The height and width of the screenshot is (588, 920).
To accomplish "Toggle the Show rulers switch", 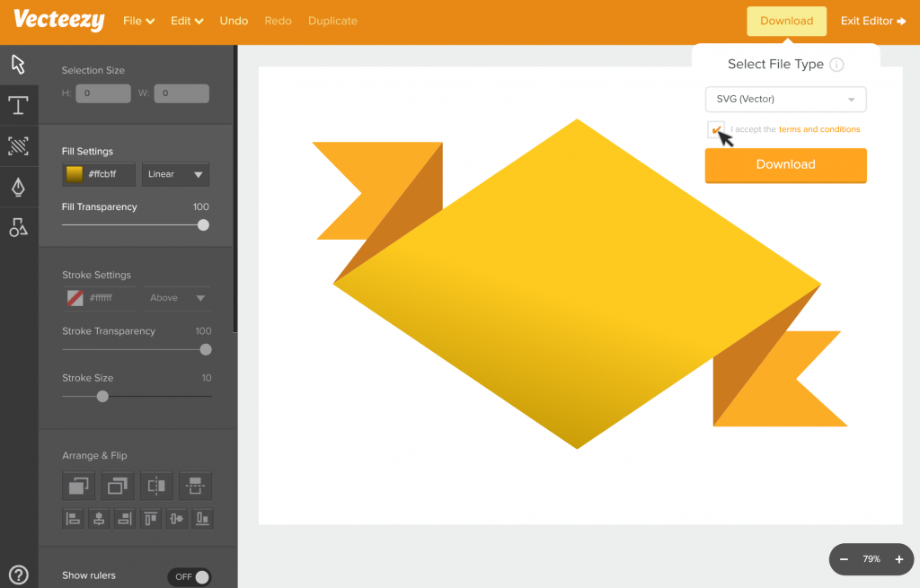I will (x=189, y=577).
